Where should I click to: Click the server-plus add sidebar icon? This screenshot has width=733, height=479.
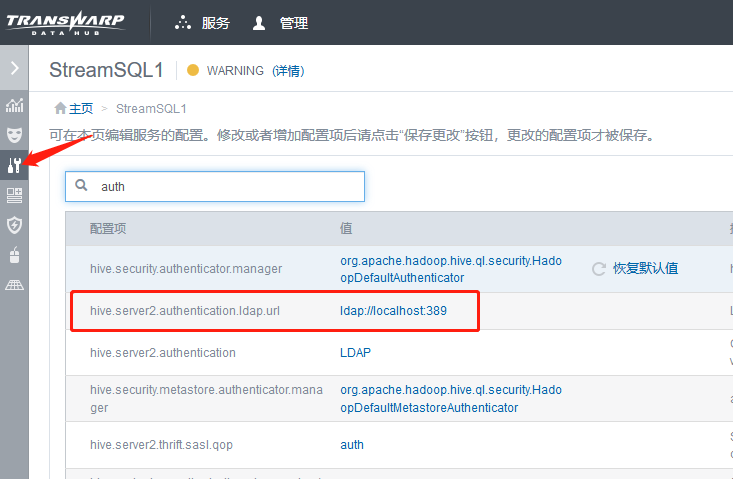pyautogui.click(x=14, y=195)
